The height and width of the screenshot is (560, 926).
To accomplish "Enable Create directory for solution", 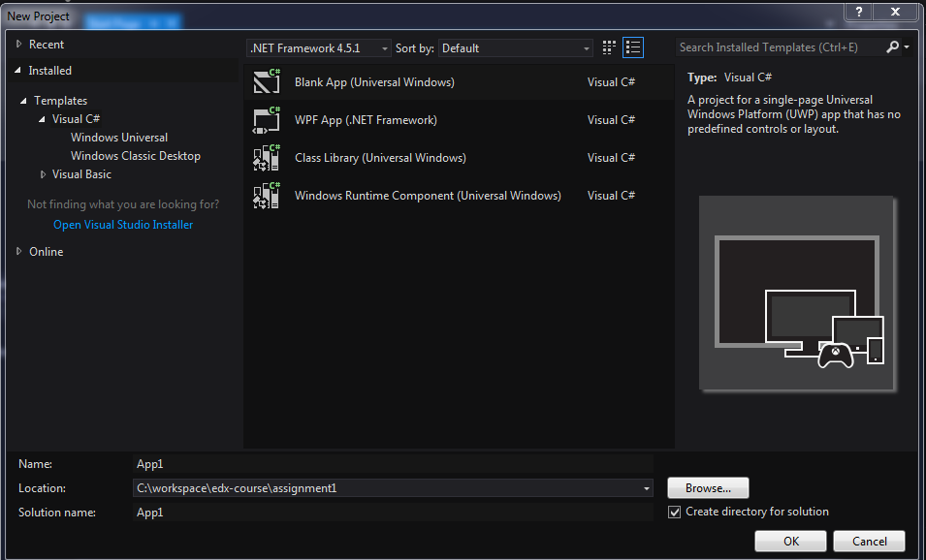I will (675, 512).
